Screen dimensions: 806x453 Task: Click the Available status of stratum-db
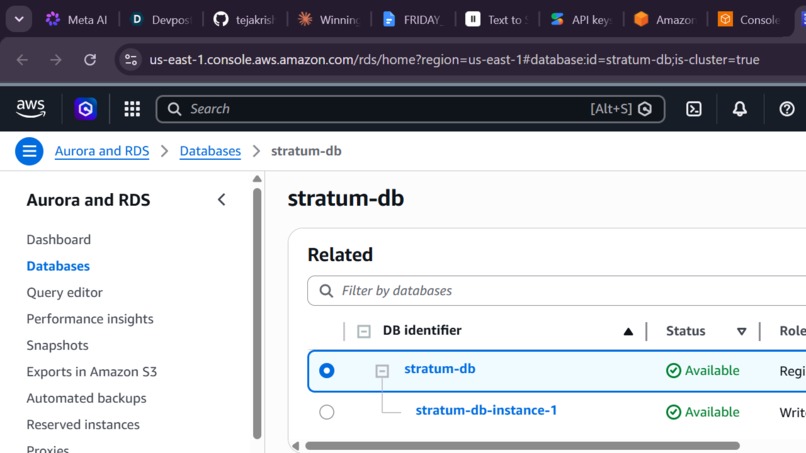[x=703, y=371]
